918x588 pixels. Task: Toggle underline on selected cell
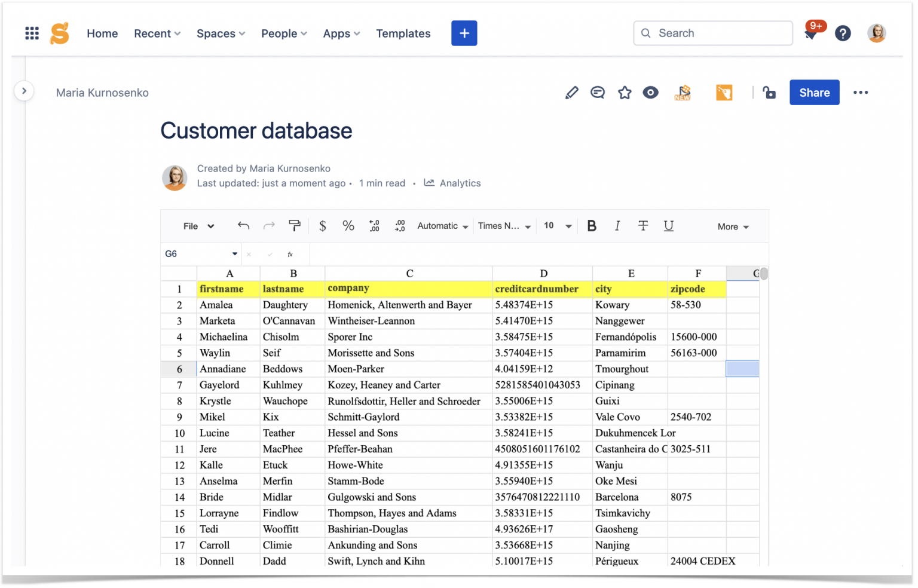[668, 226]
